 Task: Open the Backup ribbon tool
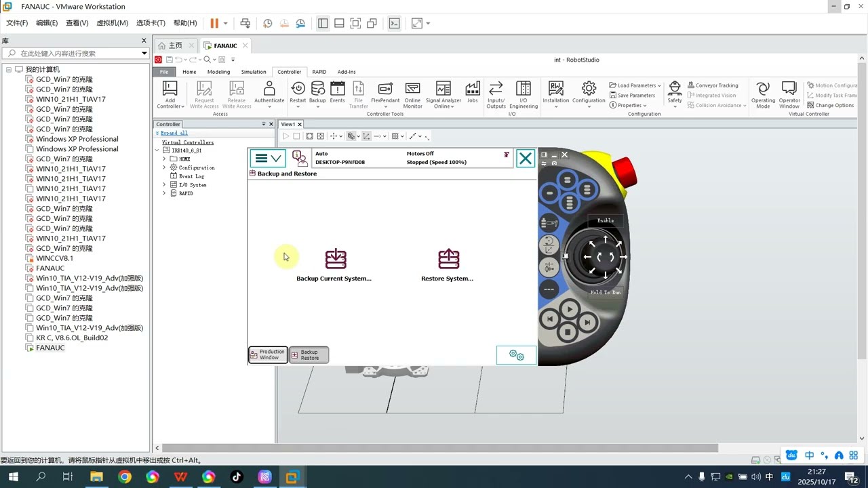tap(317, 93)
